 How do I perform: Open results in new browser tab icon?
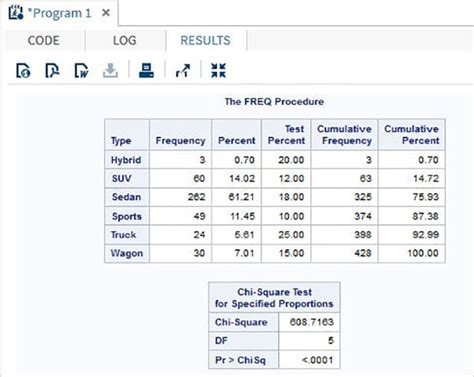pyautogui.click(x=183, y=71)
